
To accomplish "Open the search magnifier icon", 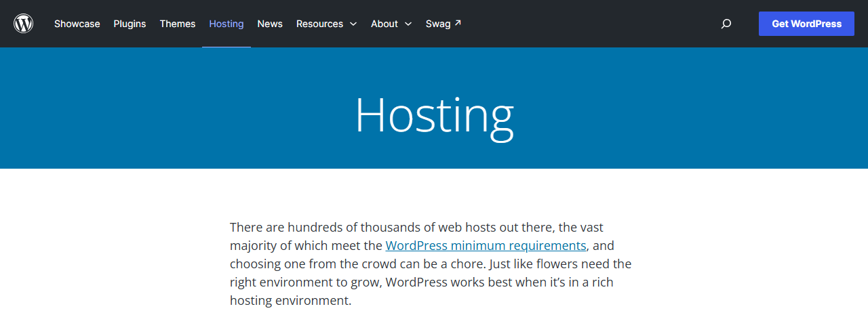I will [726, 24].
